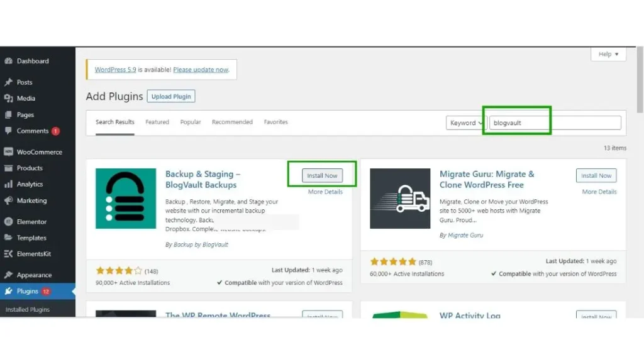Click the Posts pushpin icon
The image size is (644, 362).
[8, 82]
